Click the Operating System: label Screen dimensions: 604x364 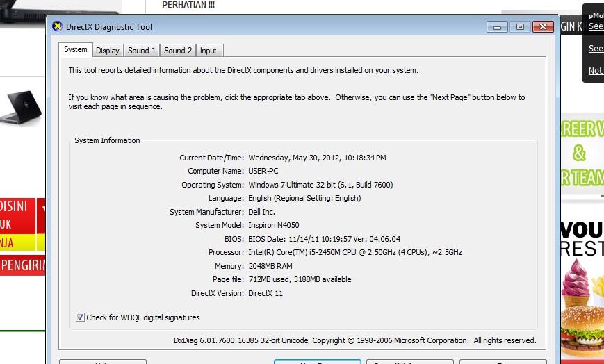coord(213,185)
